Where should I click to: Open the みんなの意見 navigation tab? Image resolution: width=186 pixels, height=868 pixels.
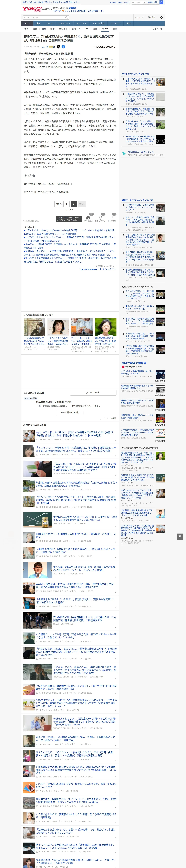(x=98, y=24)
